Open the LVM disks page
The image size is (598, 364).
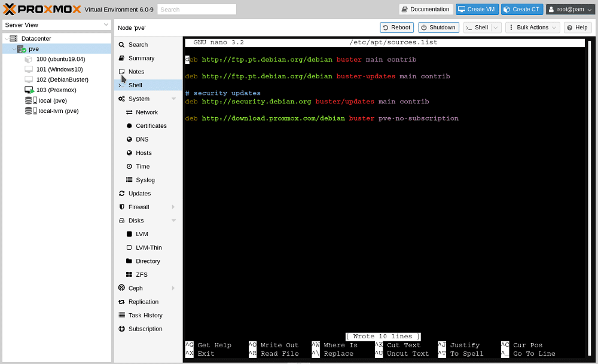[x=148, y=234]
